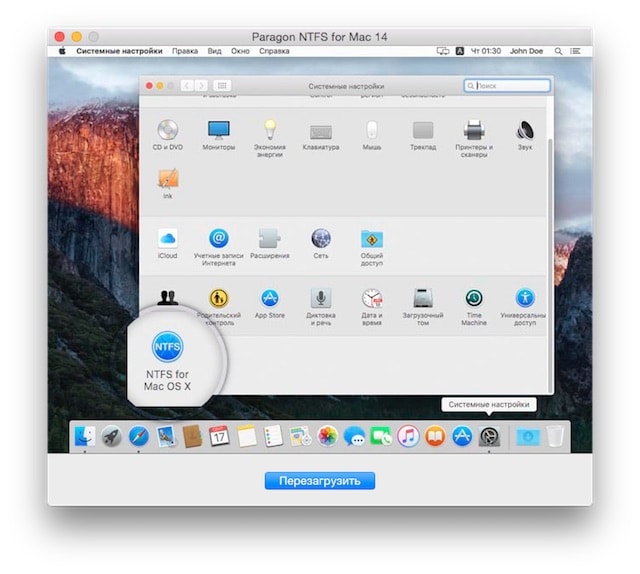This screenshot has width=640, height=574.
Task: Open App Store from the Dock
Action: [x=462, y=436]
